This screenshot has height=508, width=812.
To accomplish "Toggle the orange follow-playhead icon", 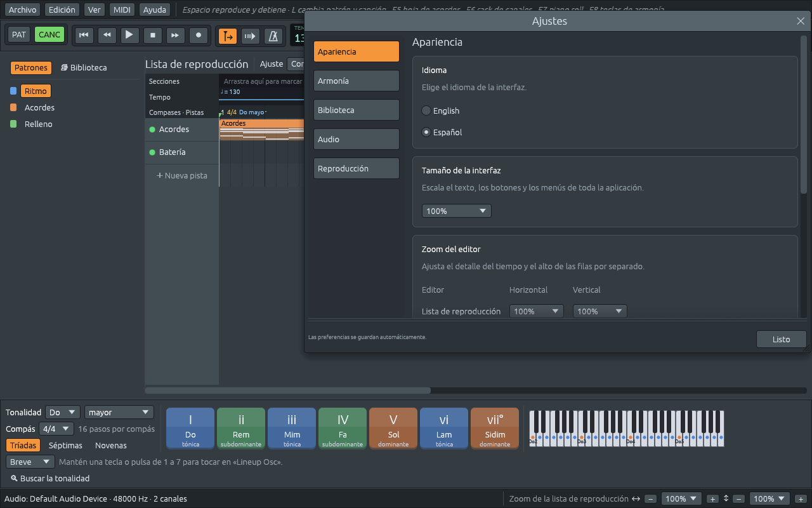I will [x=228, y=36].
